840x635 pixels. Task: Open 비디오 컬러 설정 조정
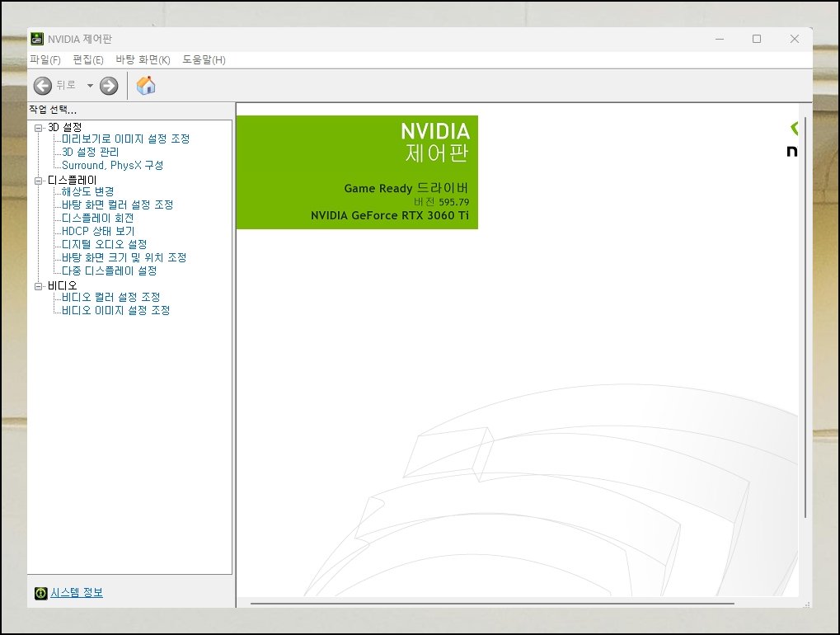(111, 297)
